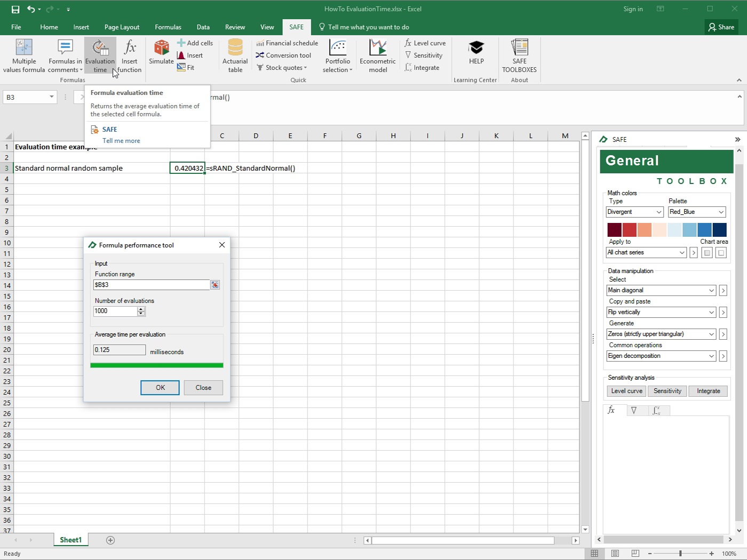Click Close in Formula performance tool
Screen dimensions: 747x560
click(203, 388)
